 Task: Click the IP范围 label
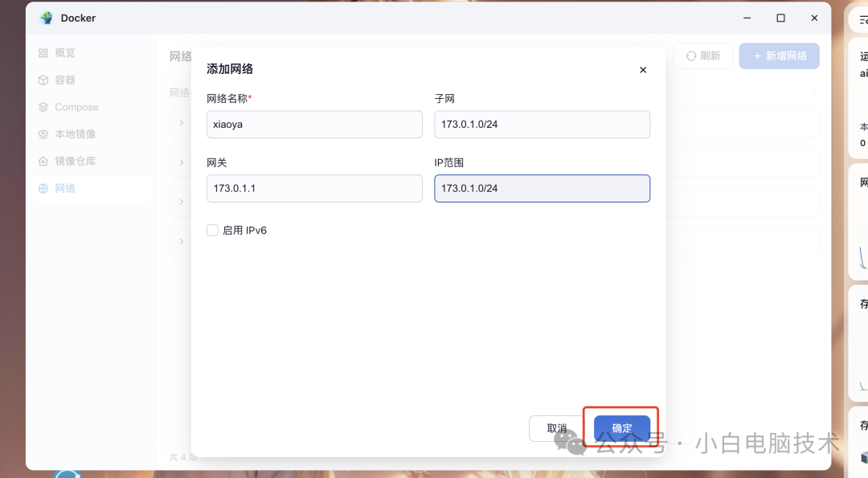click(x=449, y=162)
